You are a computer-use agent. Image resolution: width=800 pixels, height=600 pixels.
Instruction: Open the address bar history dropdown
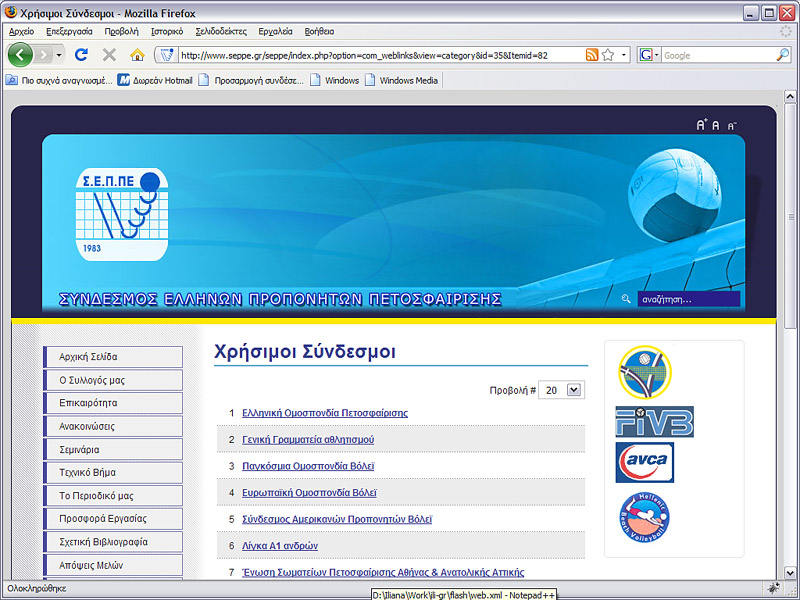(623, 55)
